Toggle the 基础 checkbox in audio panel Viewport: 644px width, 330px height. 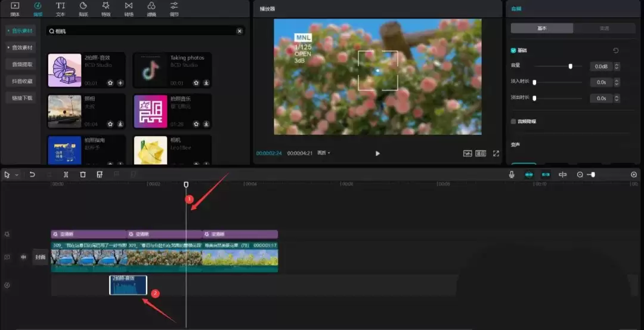click(x=513, y=51)
